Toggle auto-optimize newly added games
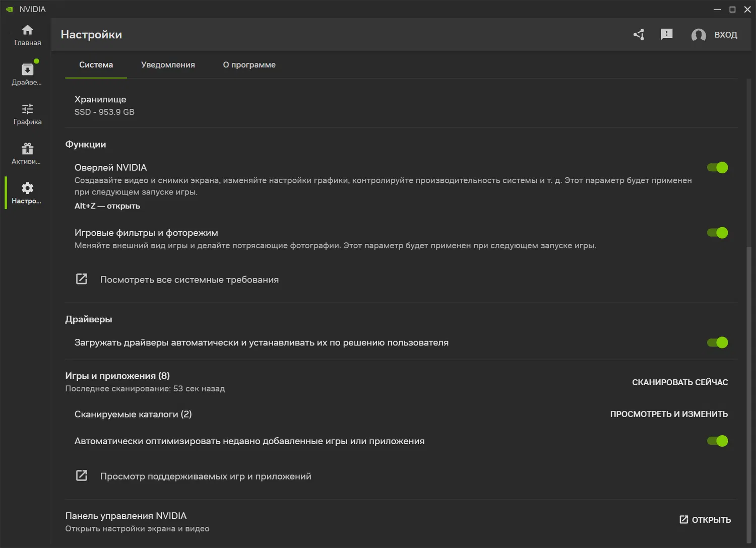Screen dimensions: 756x548 718,441
